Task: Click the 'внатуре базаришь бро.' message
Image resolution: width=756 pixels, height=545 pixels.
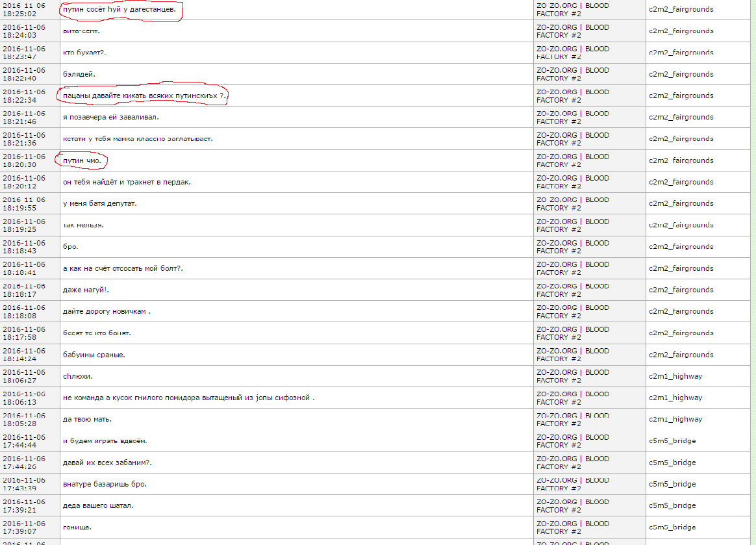Action: coord(105,484)
